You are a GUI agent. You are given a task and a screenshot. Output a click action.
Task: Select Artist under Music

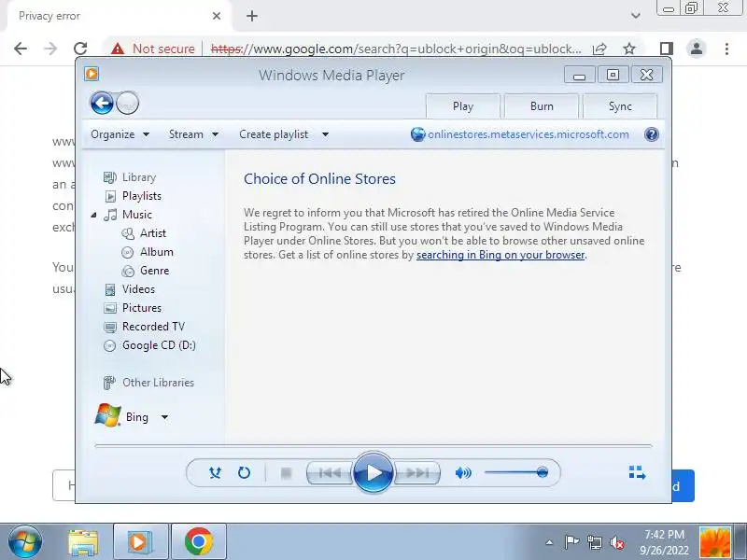pyautogui.click(x=144, y=232)
